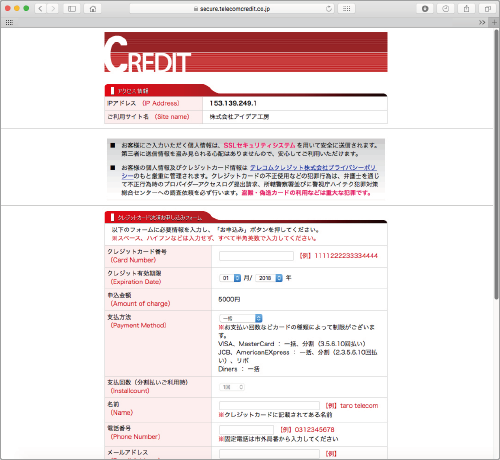Click the email address input field
Viewport: 500px width, 460px height.
pyautogui.click(x=269, y=453)
